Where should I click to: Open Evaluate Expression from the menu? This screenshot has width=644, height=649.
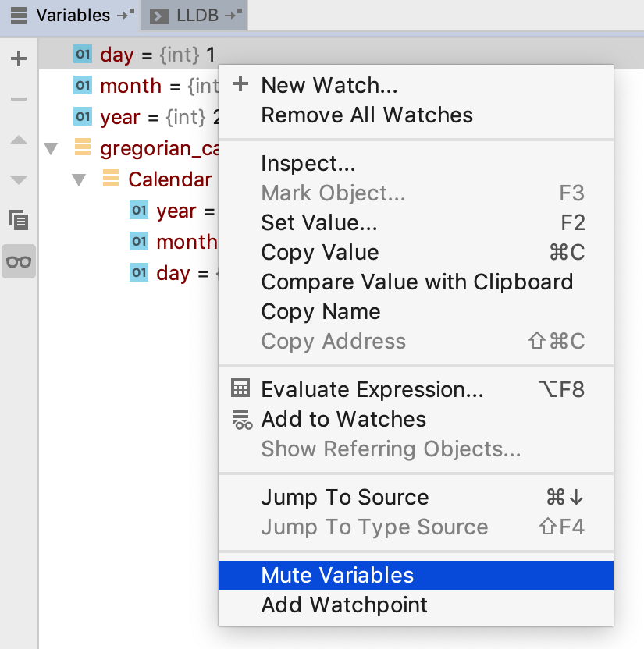tap(372, 389)
